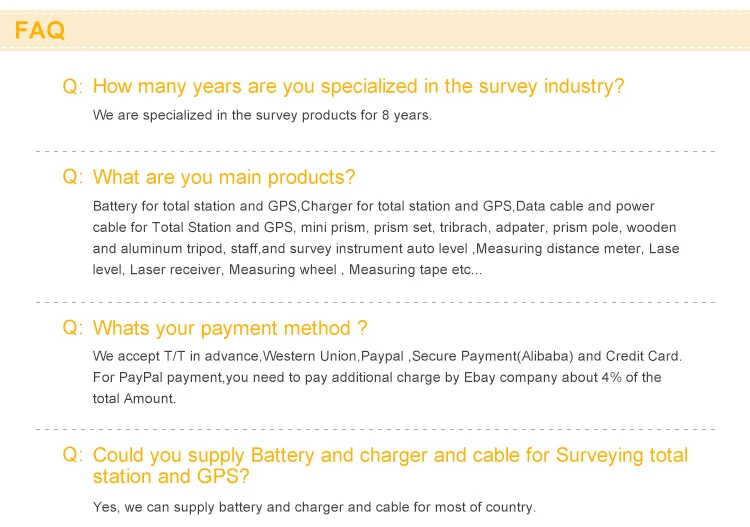Click the dashed divider below the 8 years answer

375,151
